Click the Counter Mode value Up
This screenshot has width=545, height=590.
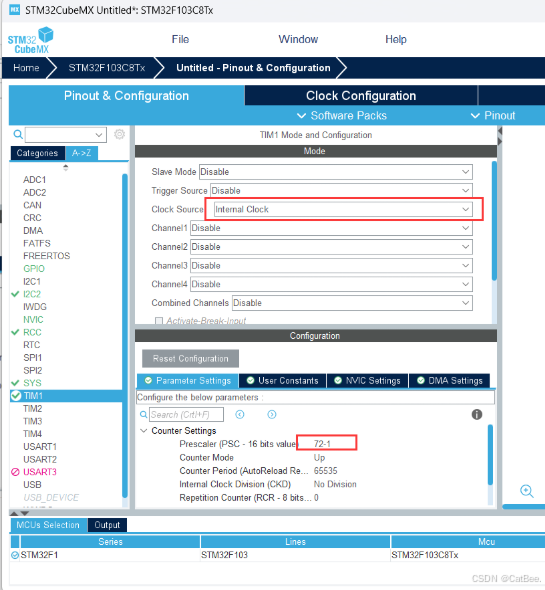pyautogui.click(x=319, y=458)
